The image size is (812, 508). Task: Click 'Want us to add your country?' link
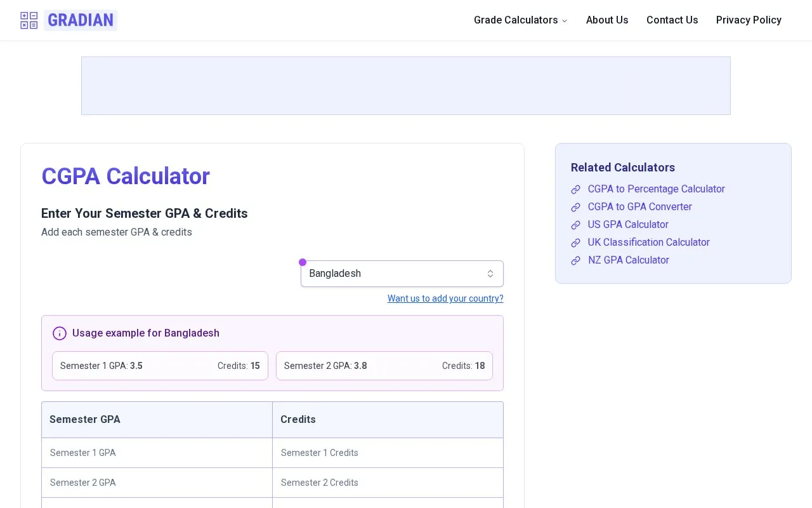445,298
